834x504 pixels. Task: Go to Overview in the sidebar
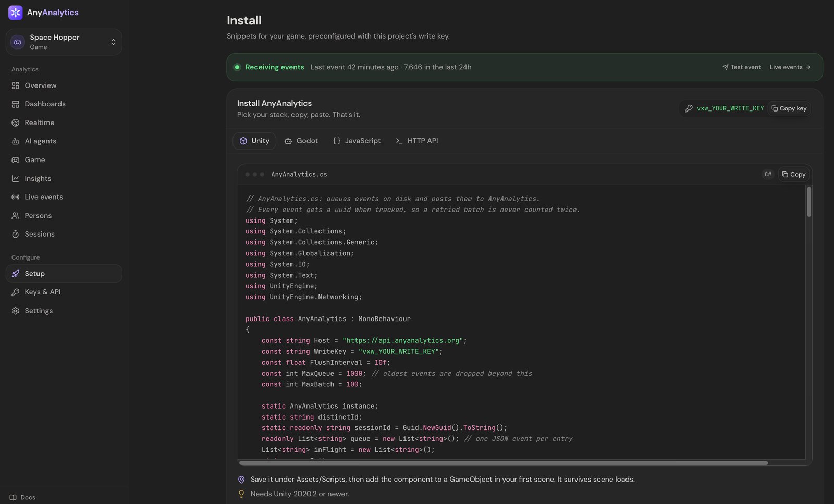coord(64,85)
